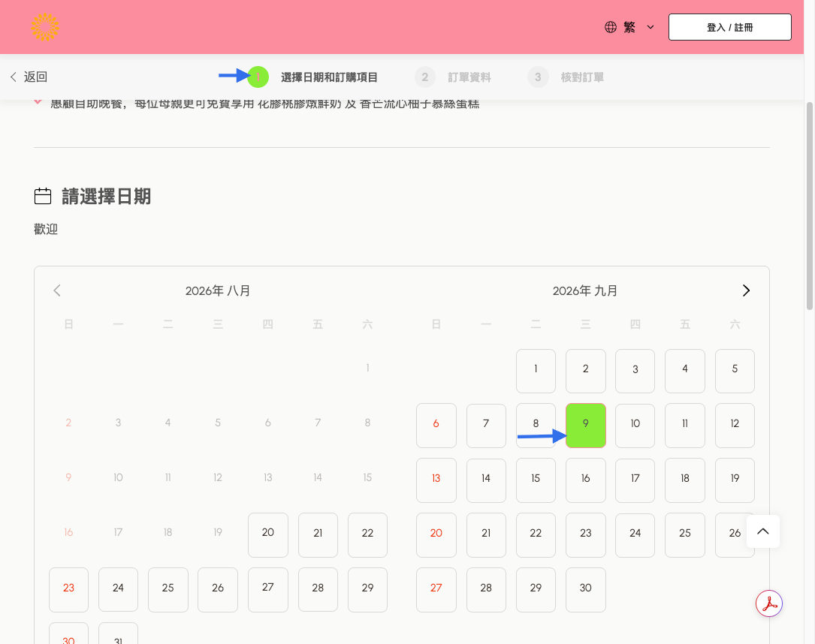Select September 29

coord(536,590)
